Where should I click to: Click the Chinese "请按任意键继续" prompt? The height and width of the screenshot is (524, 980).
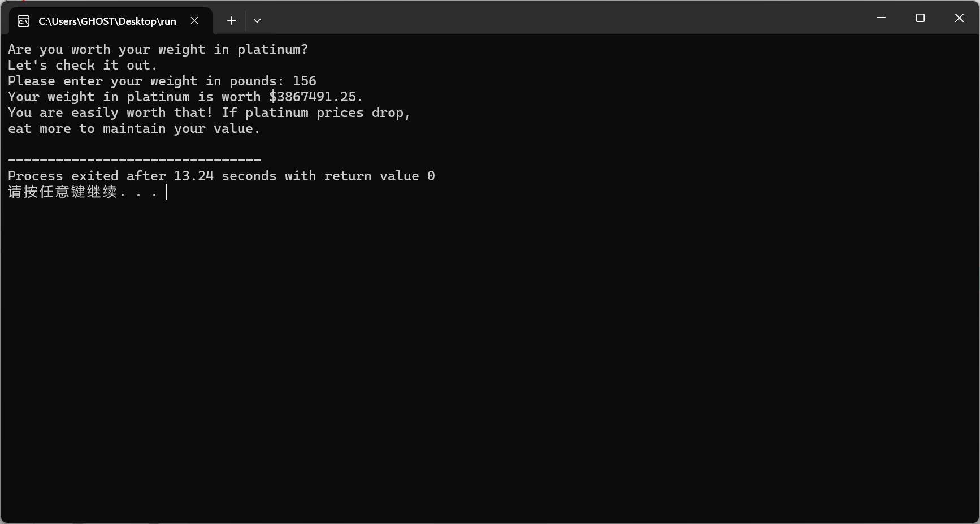[x=63, y=192]
